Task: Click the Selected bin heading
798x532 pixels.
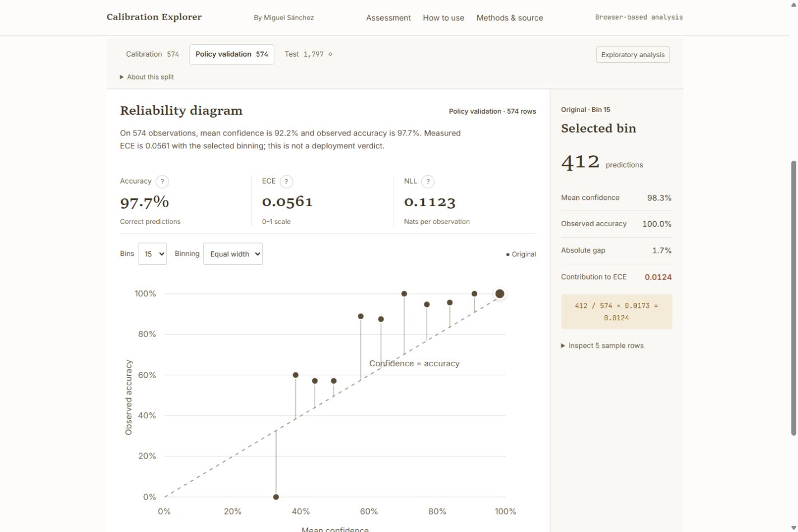Action: pos(599,128)
